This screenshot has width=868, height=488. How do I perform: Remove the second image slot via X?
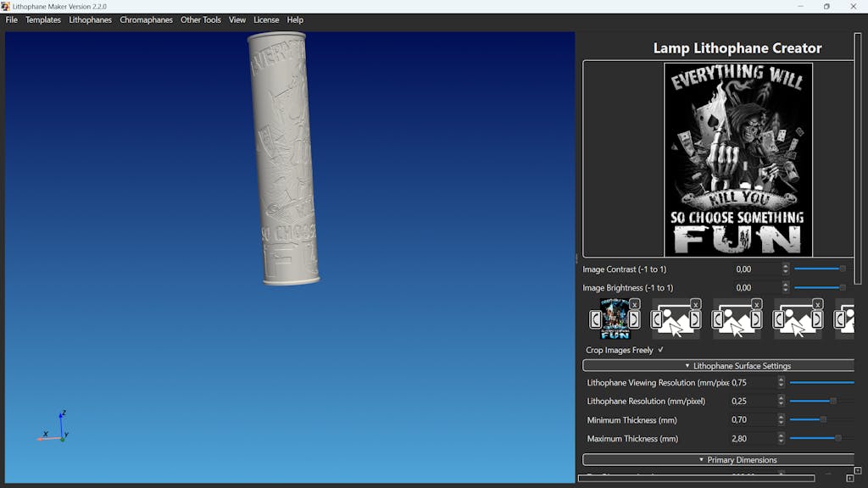coord(696,304)
